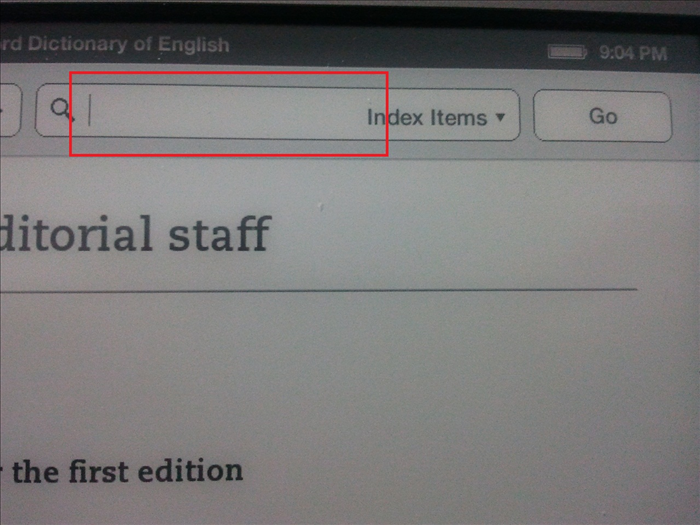The width and height of the screenshot is (700, 525).
Task: Tap the word "staff" in heading
Action: coord(220,233)
